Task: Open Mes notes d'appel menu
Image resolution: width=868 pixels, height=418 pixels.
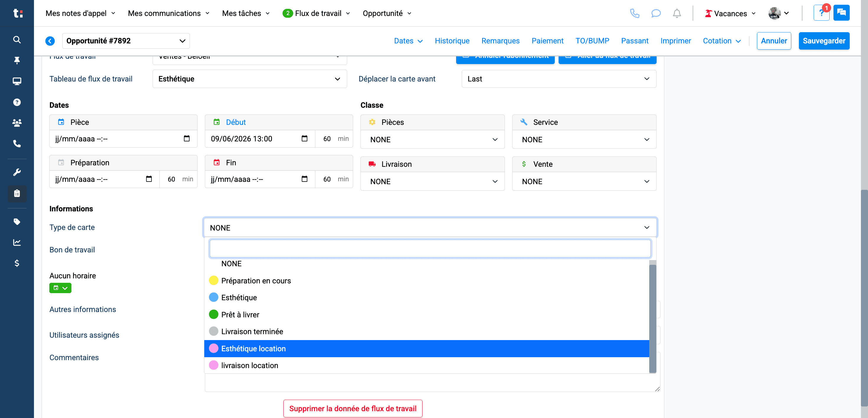Action: tap(81, 13)
